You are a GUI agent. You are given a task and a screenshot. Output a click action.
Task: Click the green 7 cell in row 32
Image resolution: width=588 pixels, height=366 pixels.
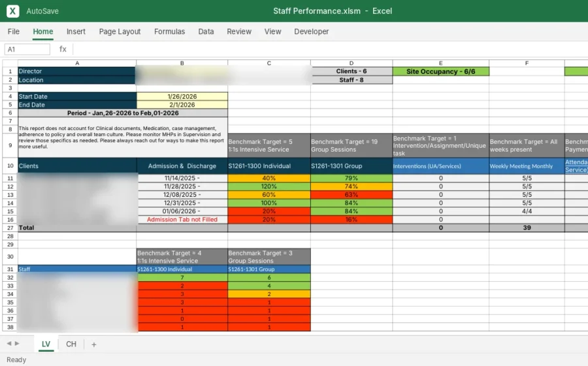pyautogui.click(x=182, y=278)
